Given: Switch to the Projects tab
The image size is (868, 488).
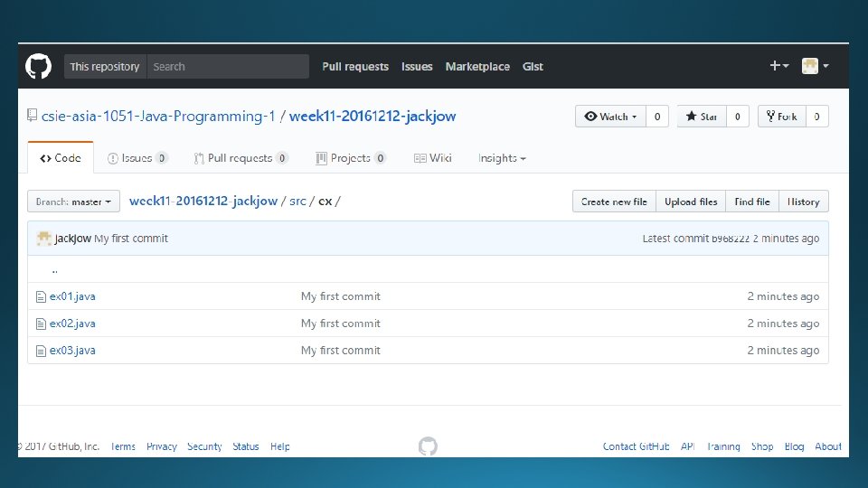Looking at the screenshot, I should click(351, 158).
